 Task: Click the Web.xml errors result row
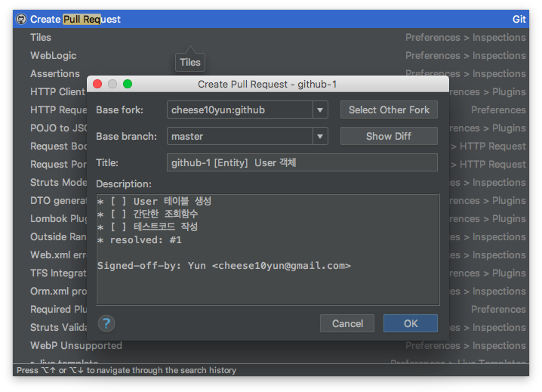pos(50,255)
